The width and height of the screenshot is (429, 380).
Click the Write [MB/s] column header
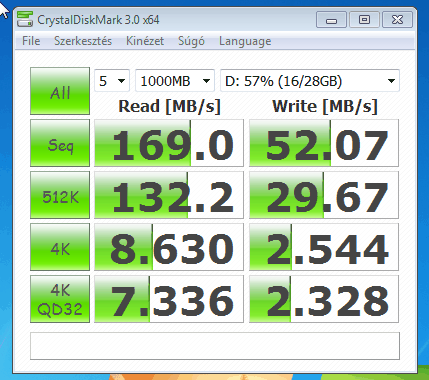(325, 107)
